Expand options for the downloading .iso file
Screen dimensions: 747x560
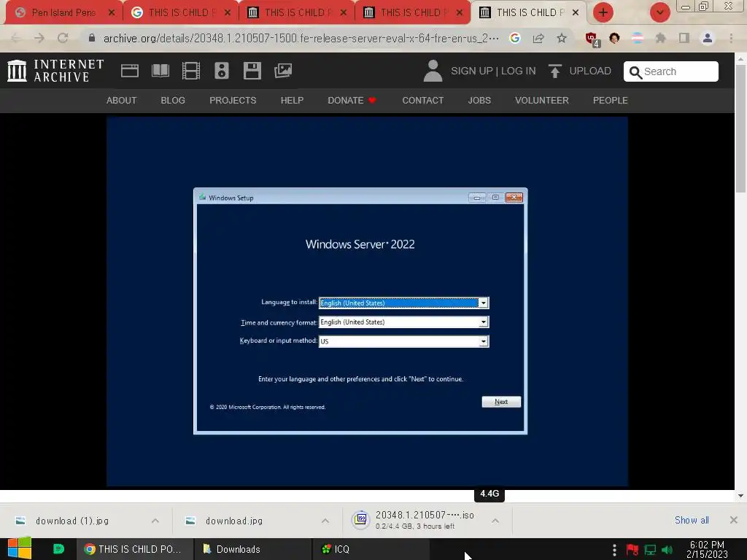click(x=495, y=521)
